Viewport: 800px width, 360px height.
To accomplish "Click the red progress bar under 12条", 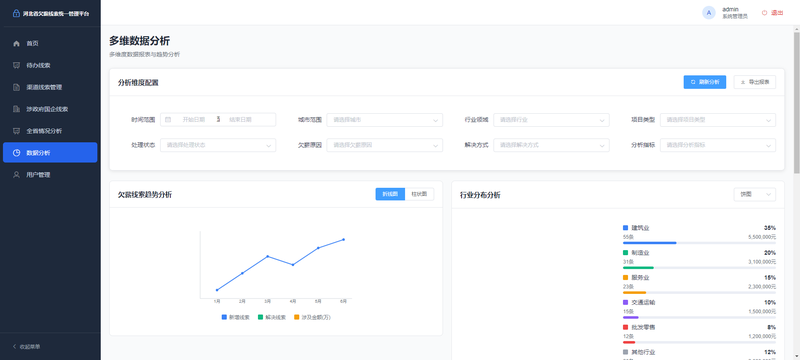I will point(629,342).
